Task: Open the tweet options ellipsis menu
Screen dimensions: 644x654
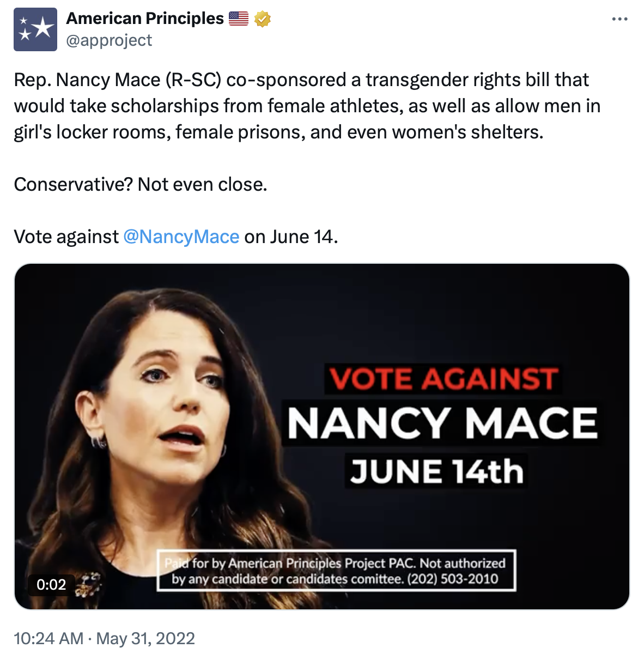Action: pos(619,17)
